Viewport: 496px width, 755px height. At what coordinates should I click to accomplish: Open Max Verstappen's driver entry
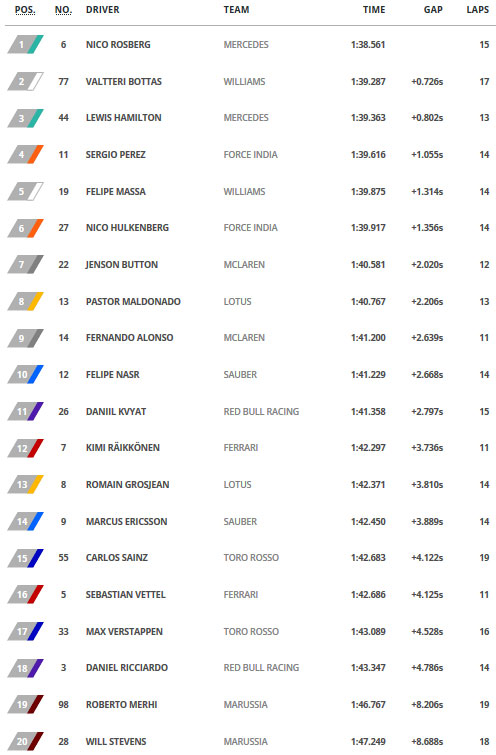(x=124, y=632)
